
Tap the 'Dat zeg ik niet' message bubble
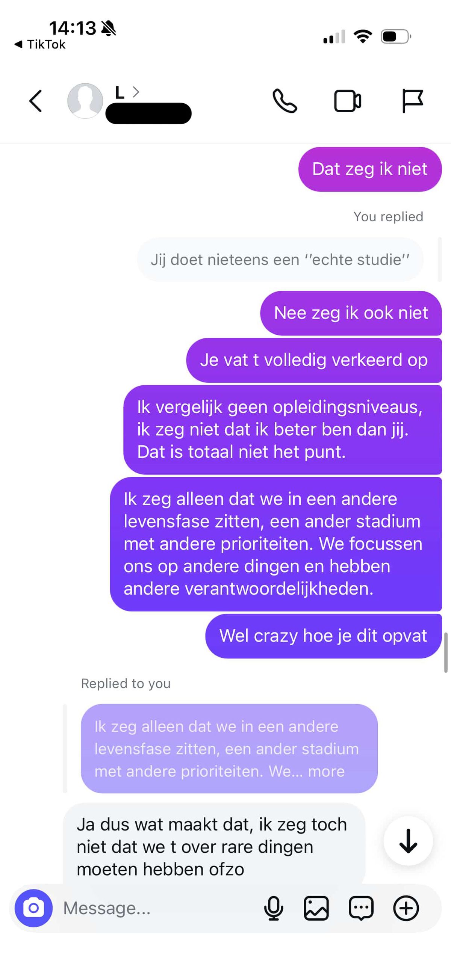[370, 169]
